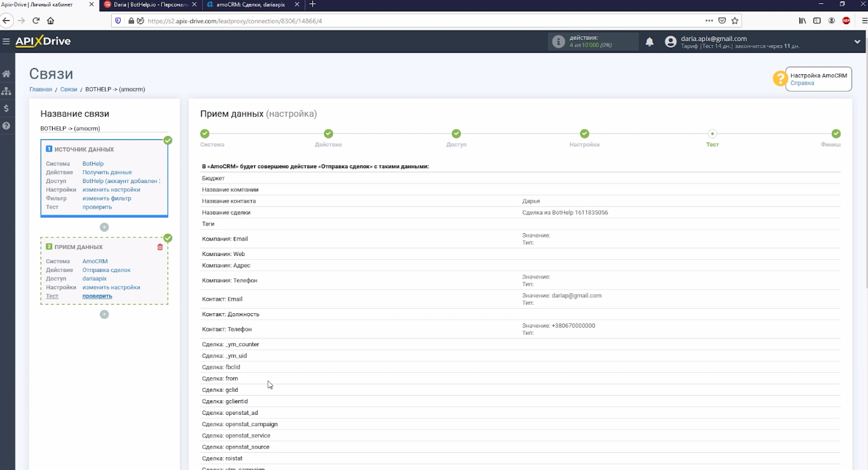Reload the page with the refresh icon
868x470 pixels.
(36, 20)
